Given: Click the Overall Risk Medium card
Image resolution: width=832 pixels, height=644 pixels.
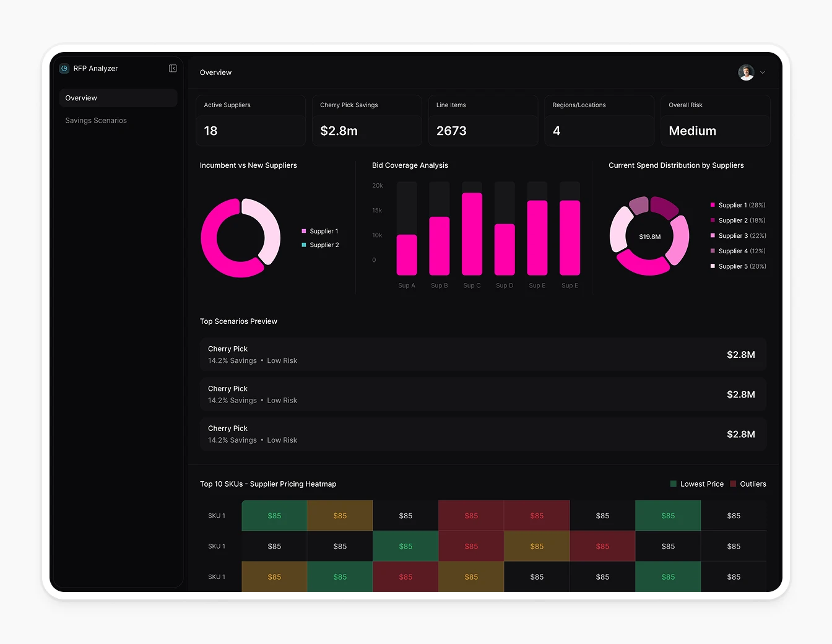Looking at the screenshot, I should 715,121.
